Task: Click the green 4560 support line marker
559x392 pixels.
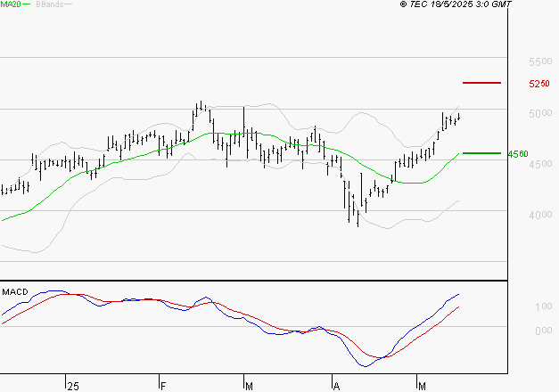Action: point(481,153)
